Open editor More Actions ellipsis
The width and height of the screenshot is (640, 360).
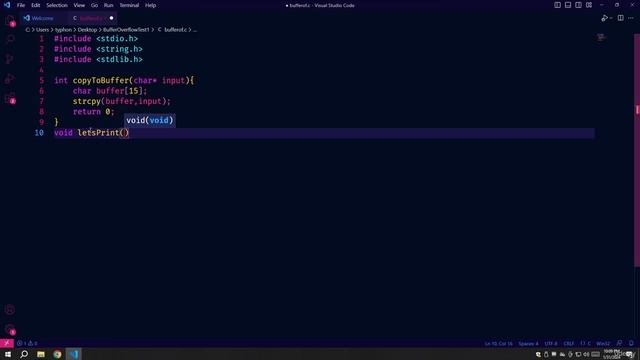point(631,18)
